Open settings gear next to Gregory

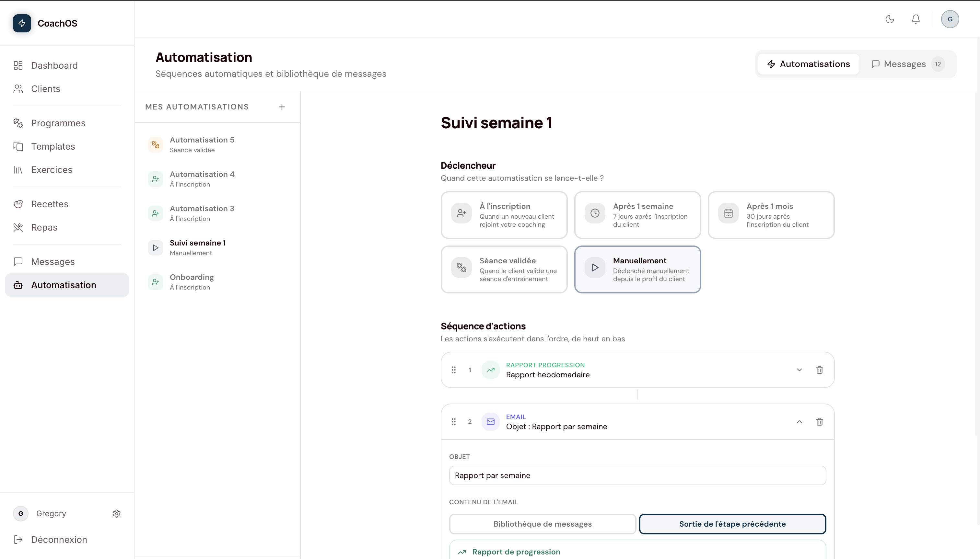point(117,514)
